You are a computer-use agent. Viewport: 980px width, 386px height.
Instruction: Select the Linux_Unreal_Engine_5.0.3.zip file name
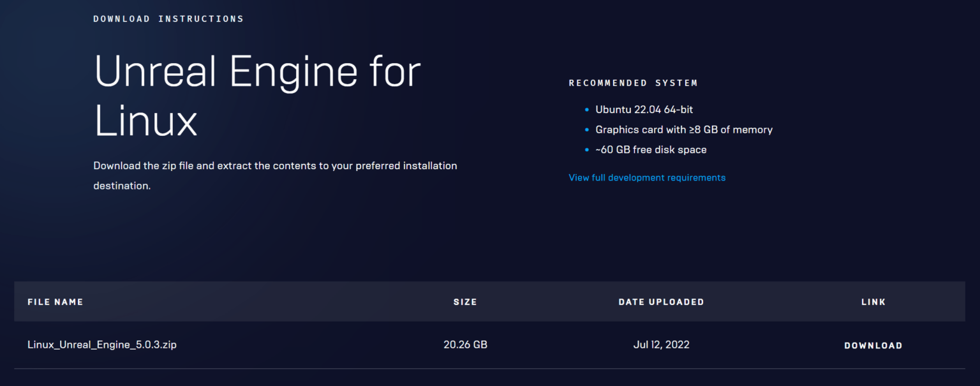tap(102, 345)
